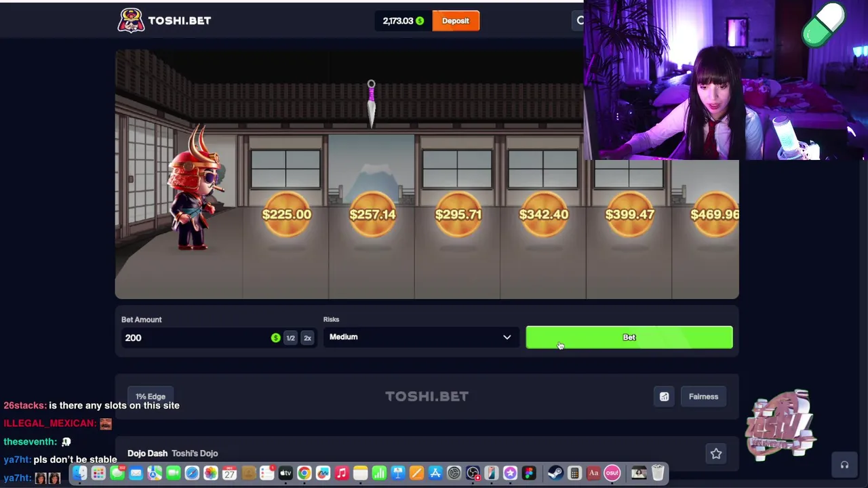Open Pages from the dock
868x488 pixels.
416,473
